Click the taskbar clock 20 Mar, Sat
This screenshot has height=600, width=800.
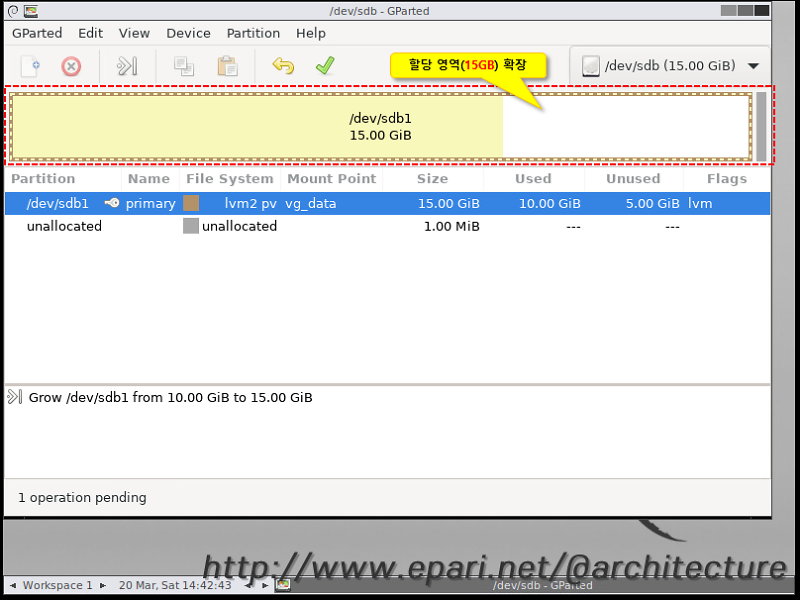(x=174, y=585)
